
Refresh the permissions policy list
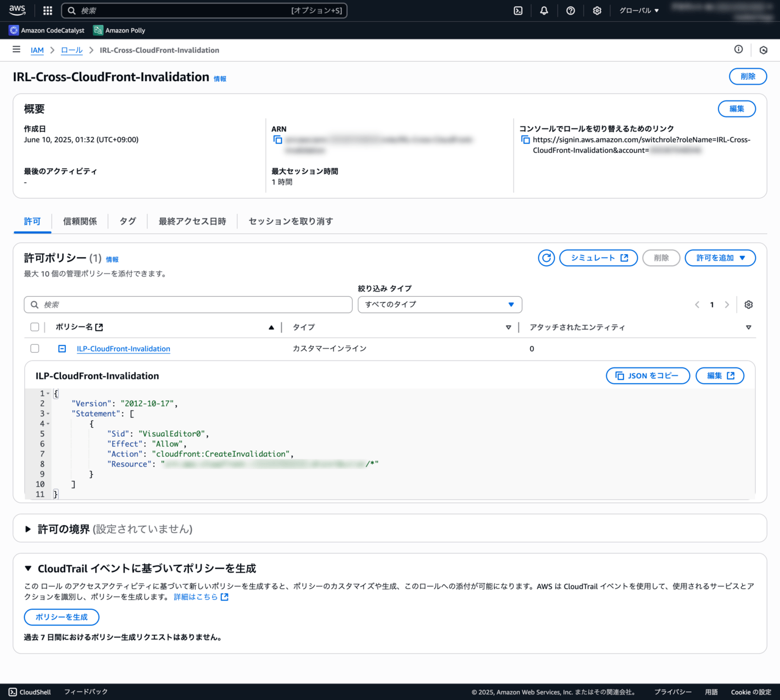[547, 258]
